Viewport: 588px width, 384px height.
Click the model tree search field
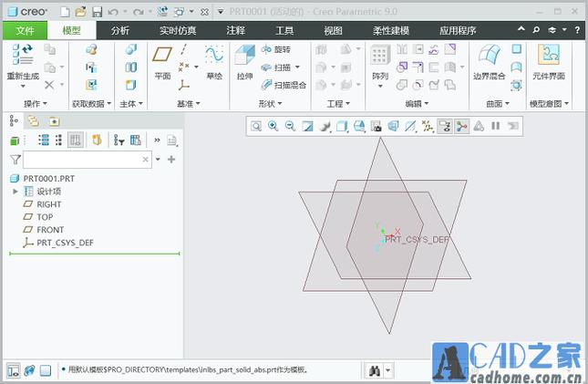coord(87,160)
